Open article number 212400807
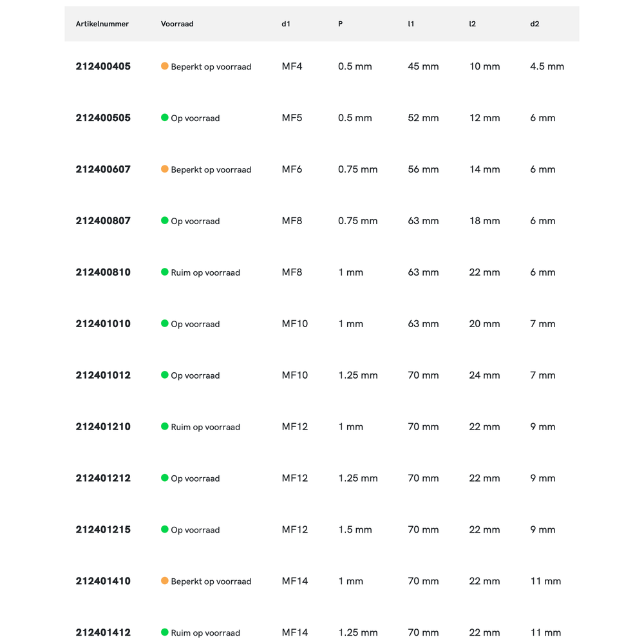 [103, 221]
